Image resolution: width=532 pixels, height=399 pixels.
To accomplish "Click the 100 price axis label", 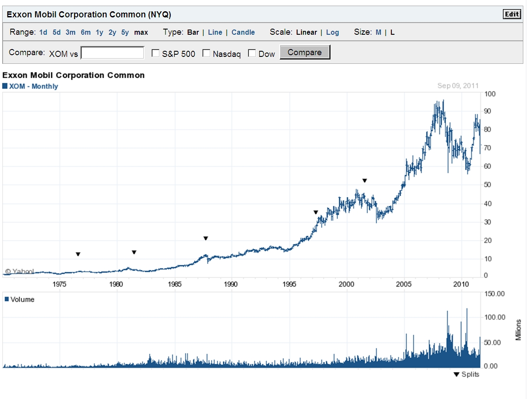I will (x=490, y=94).
